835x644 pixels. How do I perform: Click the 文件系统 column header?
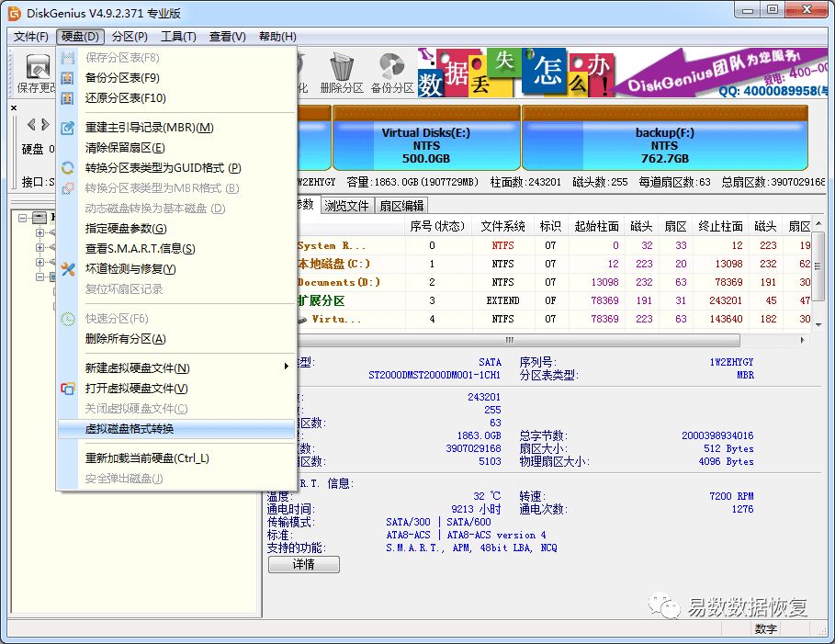(x=502, y=226)
